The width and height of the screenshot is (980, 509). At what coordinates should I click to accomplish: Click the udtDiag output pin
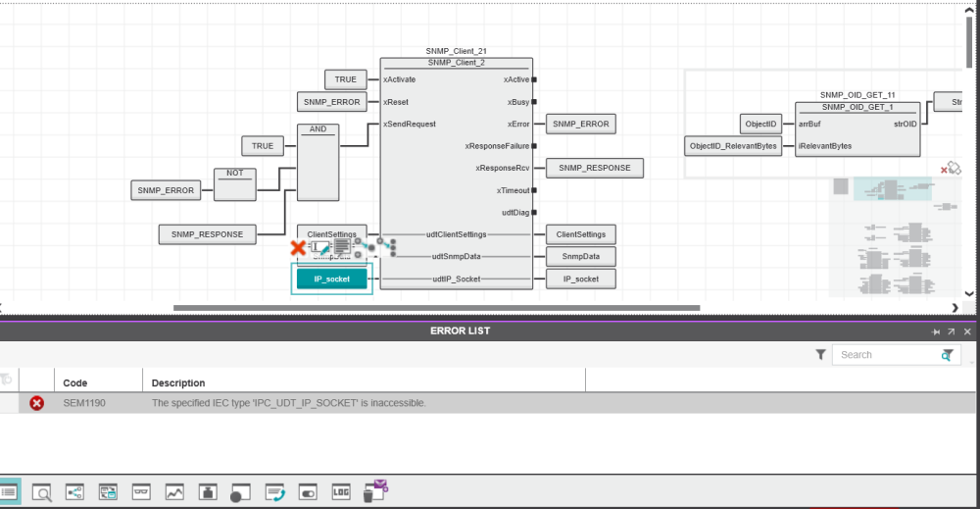click(534, 213)
